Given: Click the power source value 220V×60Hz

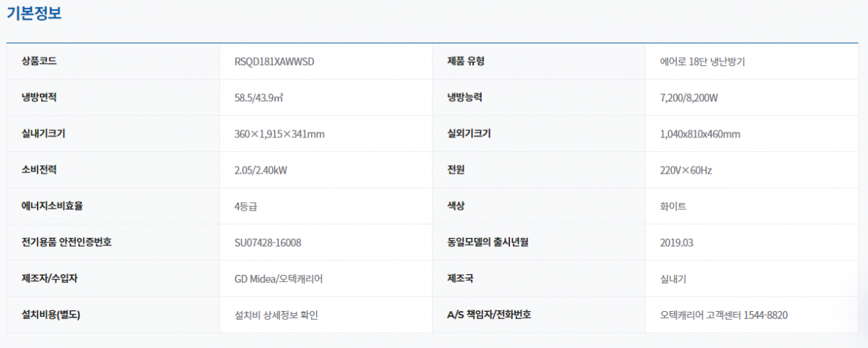Looking at the screenshot, I should [x=686, y=170].
